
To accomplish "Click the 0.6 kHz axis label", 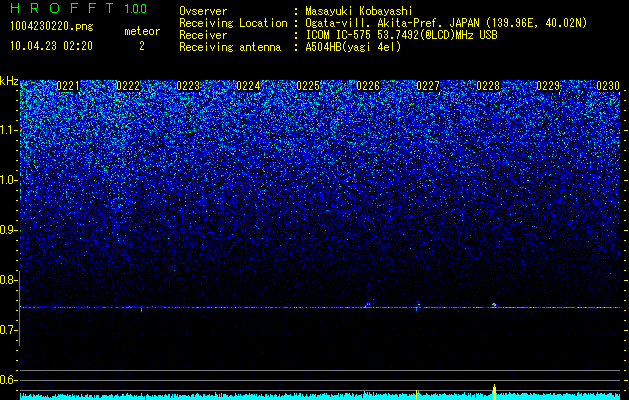I will (x=9, y=380).
